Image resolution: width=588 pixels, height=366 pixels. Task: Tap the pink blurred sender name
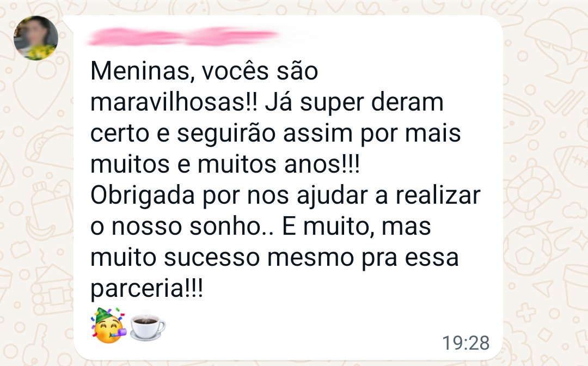click(184, 36)
